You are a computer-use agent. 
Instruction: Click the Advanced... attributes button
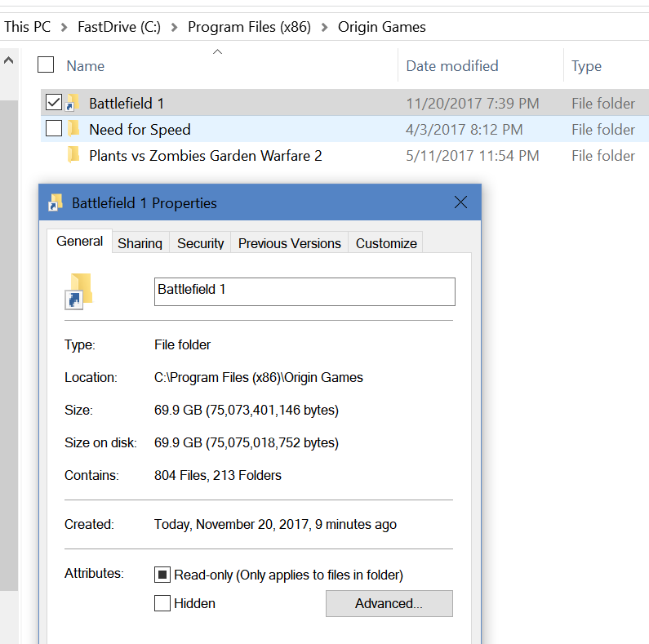[389, 603]
